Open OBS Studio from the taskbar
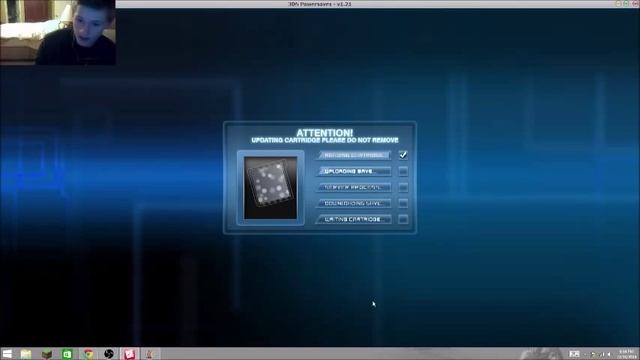The height and width of the screenshot is (360, 640). (x=109, y=354)
